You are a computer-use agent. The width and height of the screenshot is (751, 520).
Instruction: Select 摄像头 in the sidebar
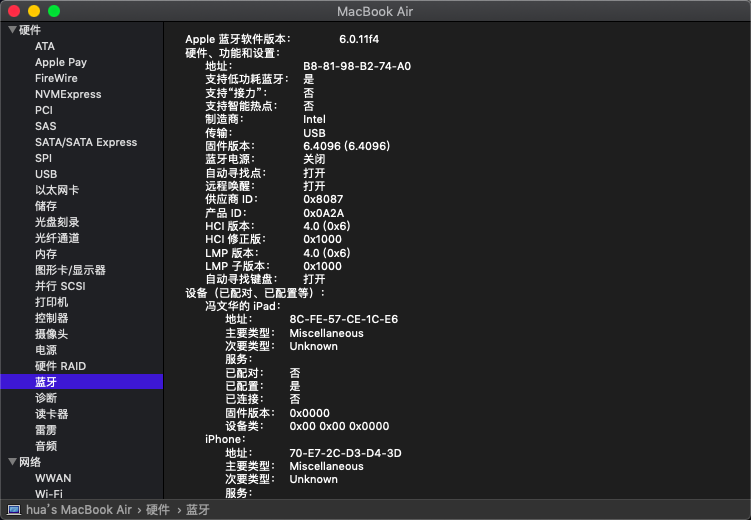click(x=51, y=334)
